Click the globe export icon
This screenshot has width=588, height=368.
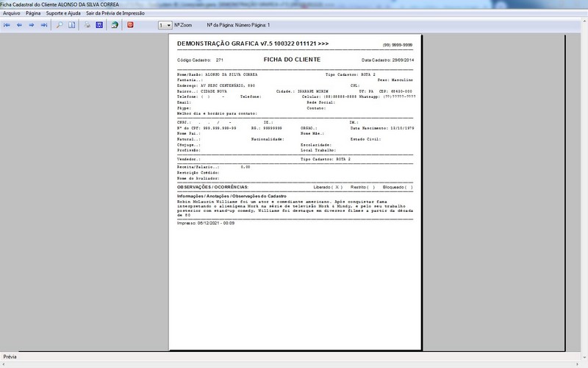pyautogui.click(x=115, y=25)
